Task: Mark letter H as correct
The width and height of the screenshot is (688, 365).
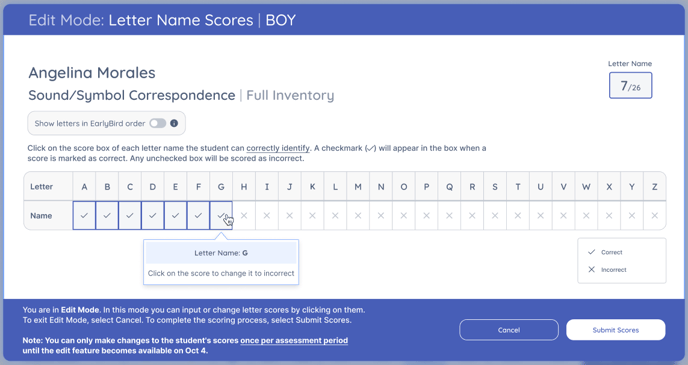Action: [x=244, y=215]
